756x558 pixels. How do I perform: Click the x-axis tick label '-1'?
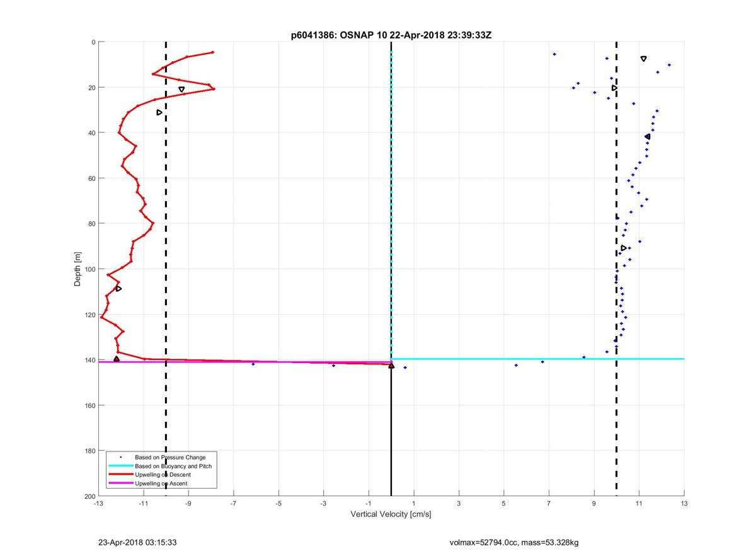coord(369,504)
